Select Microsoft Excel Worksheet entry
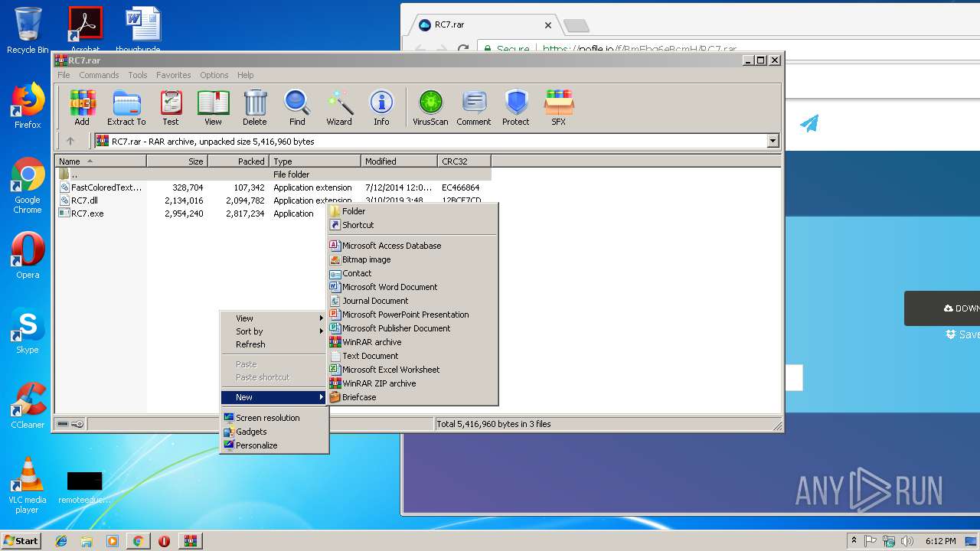 coord(413,370)
